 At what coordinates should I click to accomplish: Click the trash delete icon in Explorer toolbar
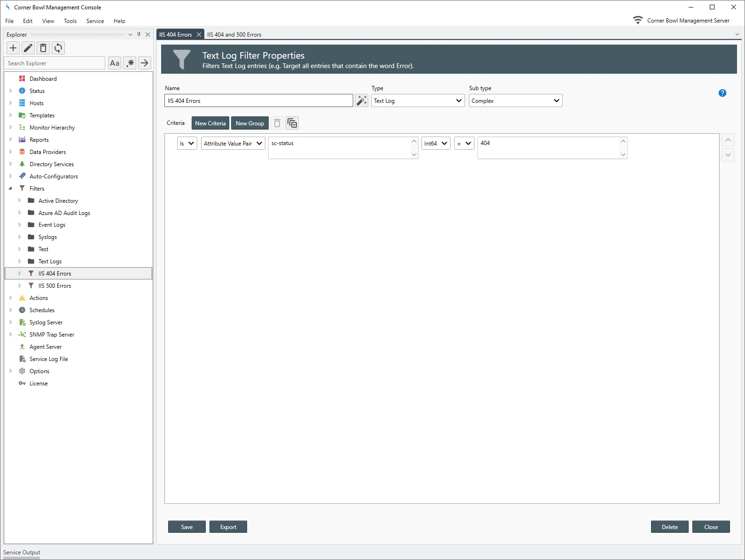(43, 48)
